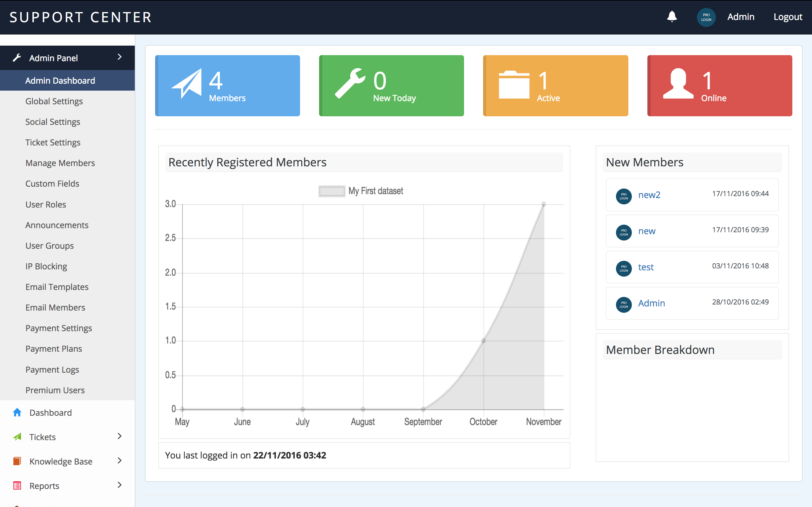Open Global Settings menu item

click(x=54, y=101)
